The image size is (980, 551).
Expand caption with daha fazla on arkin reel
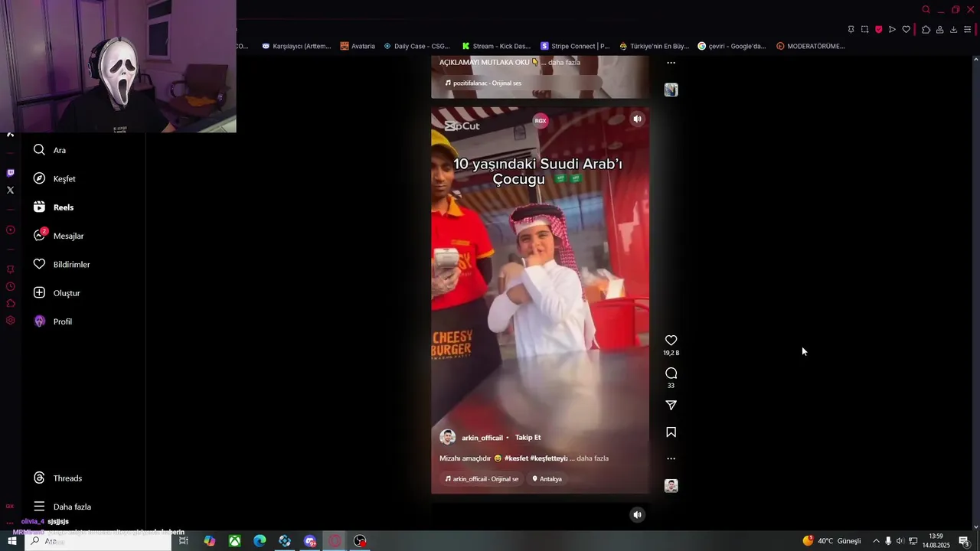point(593,458)
